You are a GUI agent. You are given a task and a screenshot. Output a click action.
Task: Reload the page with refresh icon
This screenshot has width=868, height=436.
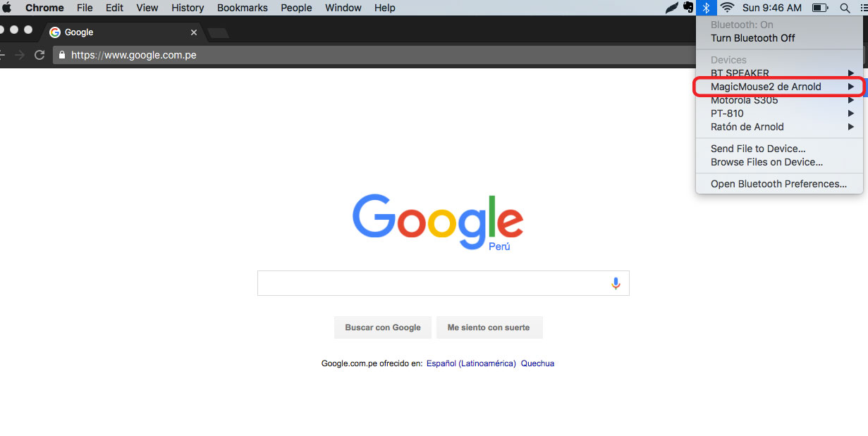39,55
